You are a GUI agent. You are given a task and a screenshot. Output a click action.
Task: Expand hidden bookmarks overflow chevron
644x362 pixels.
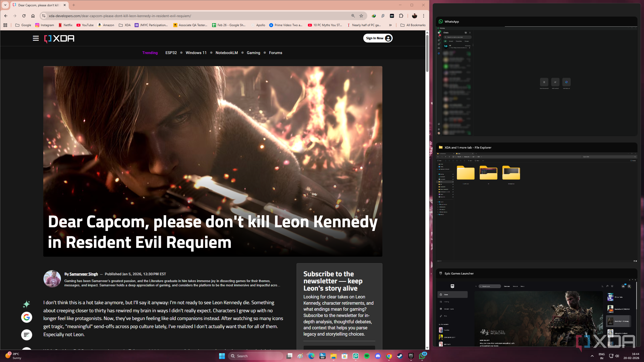(390, 25)
